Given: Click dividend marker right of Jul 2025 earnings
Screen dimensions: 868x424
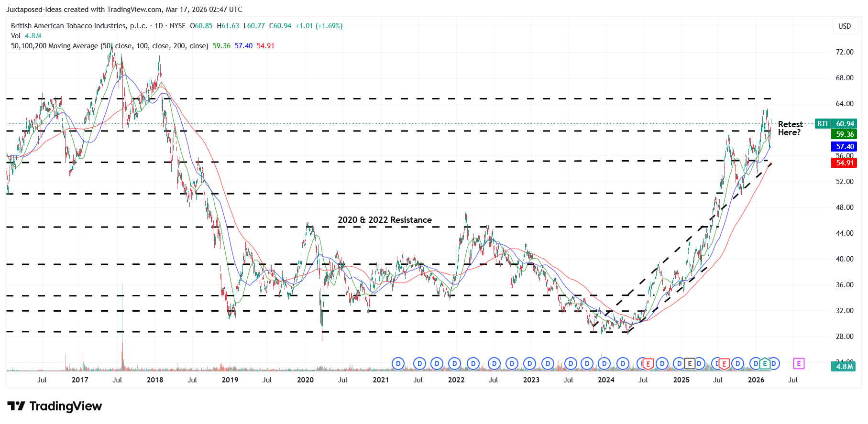Looking at the screenshot, I should (737, 364).
